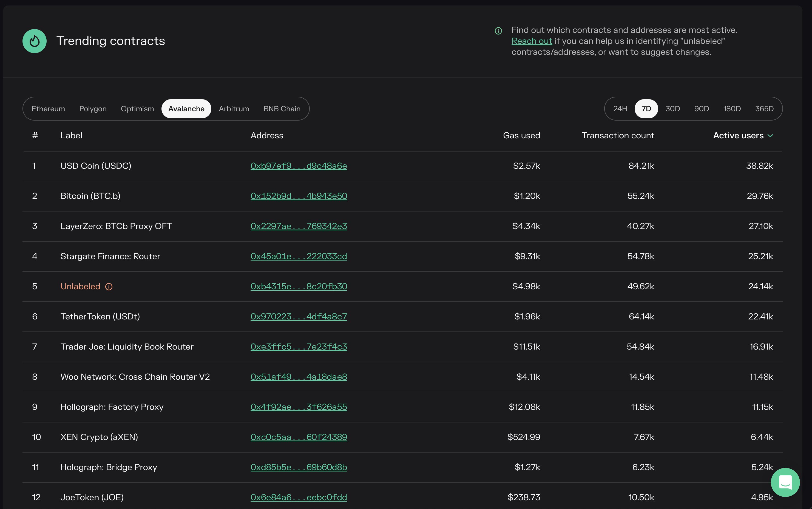Switch to the 30D time range
Image resolution: width=812 pixels, height=509 pixels.
coord(672,108)
